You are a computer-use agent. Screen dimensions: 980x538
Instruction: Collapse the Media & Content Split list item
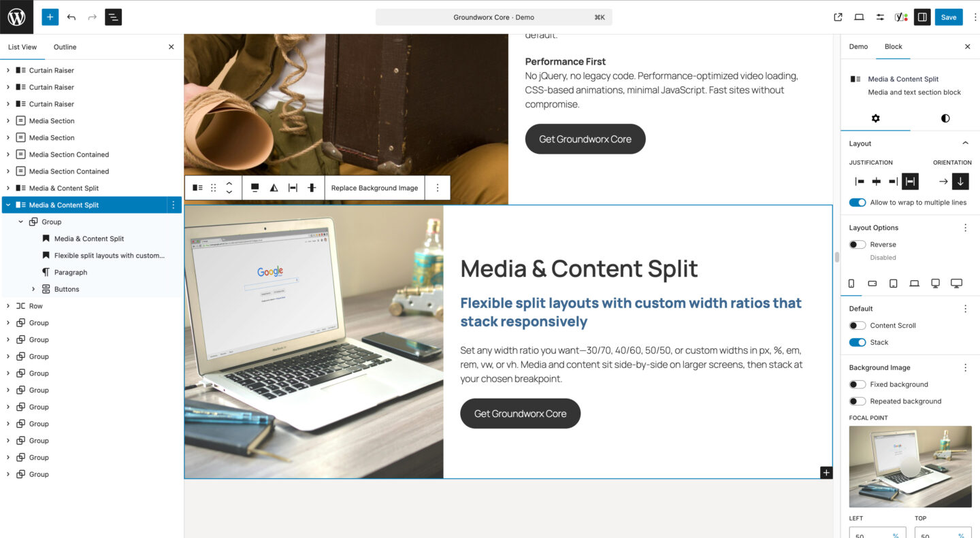pos(8,205)
